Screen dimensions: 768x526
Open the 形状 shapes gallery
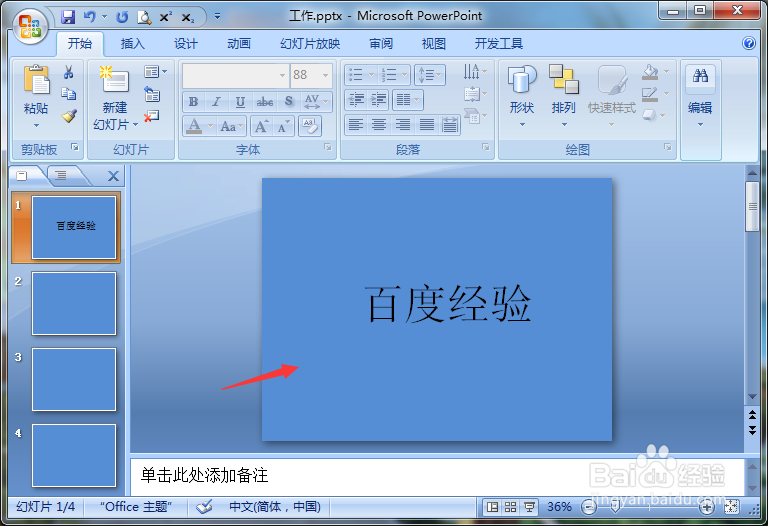coord(522,96)
